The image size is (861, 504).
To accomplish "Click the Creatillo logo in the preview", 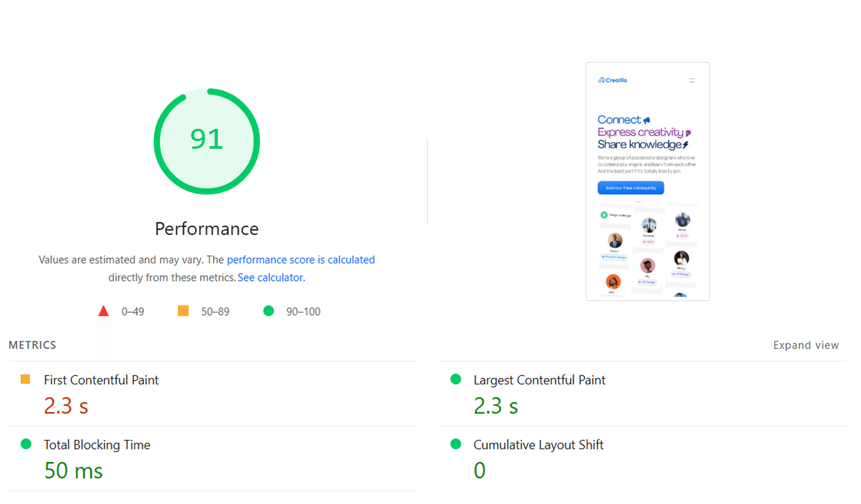I will (x=613, y=80).
